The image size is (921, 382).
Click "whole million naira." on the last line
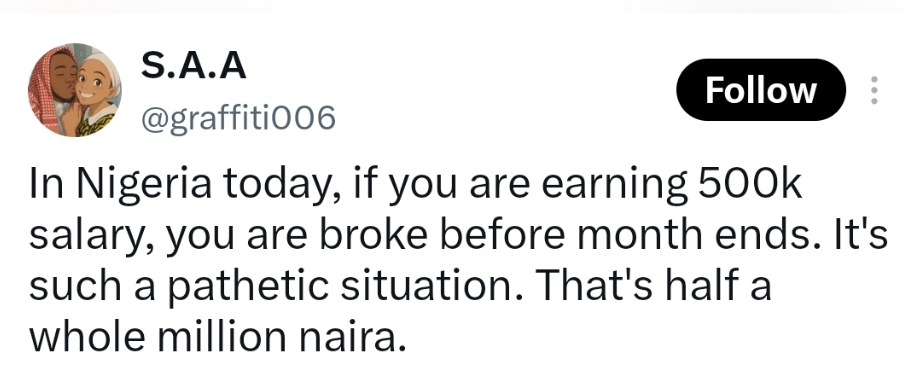(217, 337)
